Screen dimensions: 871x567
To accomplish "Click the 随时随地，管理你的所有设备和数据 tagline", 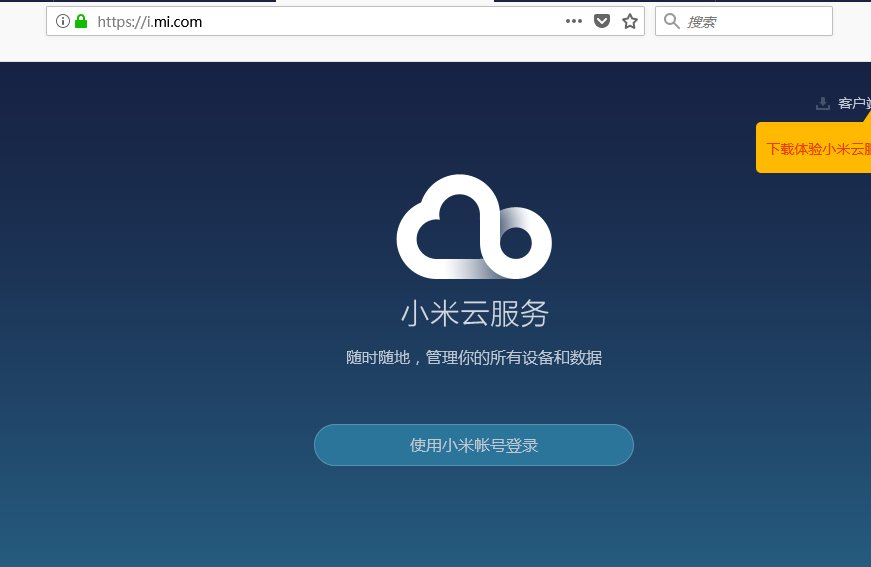I will point(474,357).
